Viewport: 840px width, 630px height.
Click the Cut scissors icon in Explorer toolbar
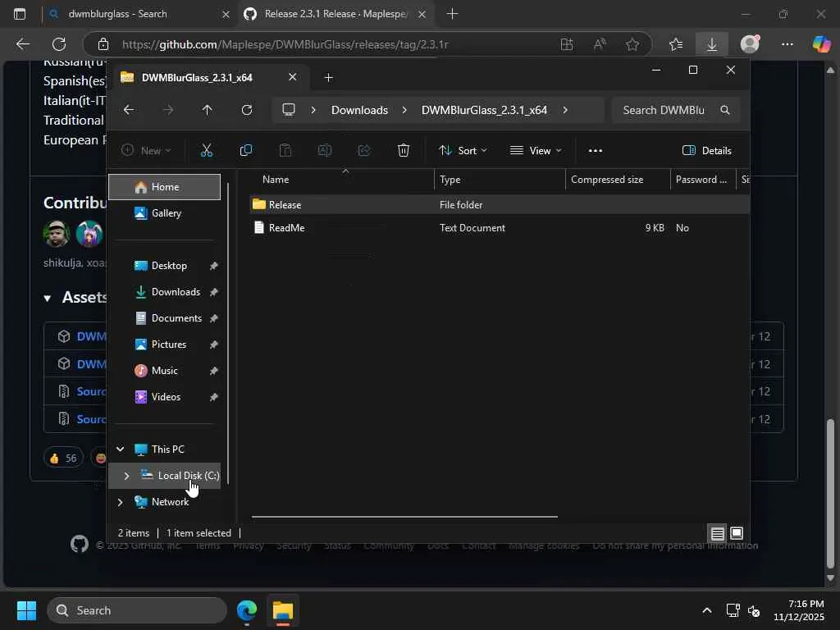[206, 151]
